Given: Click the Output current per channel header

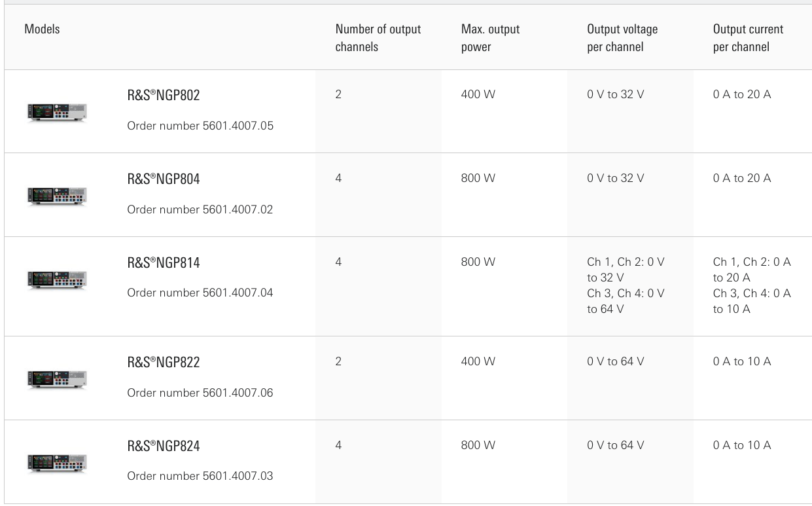Looking at the screenshot, I should click(748, 38).
